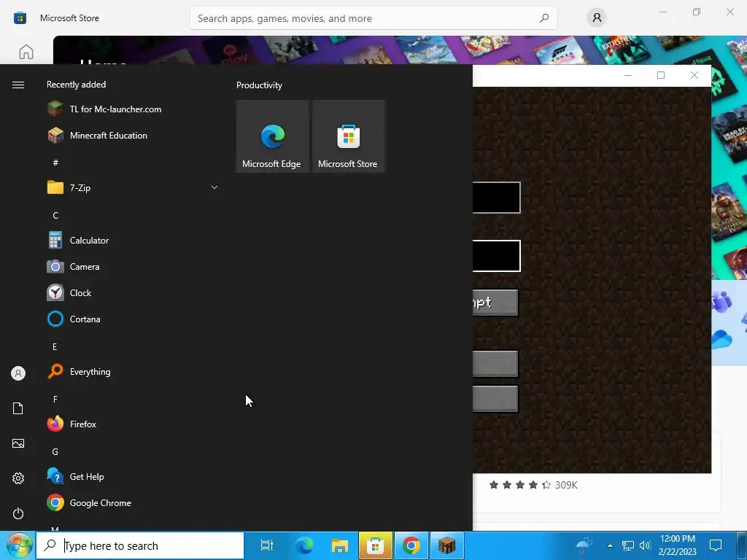Image resolution: width=747 pixels, height=560 pixels.
Task: Switch to Microsoft Store taskbar button
Action: (x=376, y=545)
